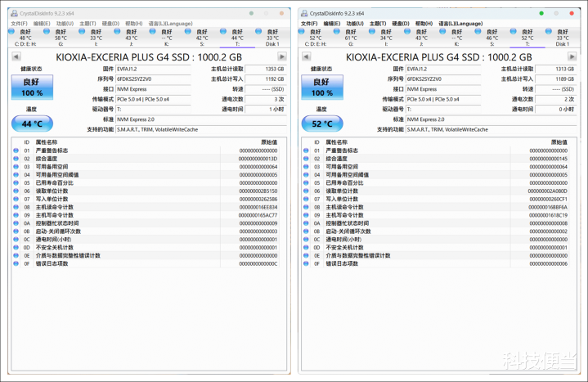Click 1313 GB host reads field in right window
Screen dimensions: 588x382
coord(556,69)
